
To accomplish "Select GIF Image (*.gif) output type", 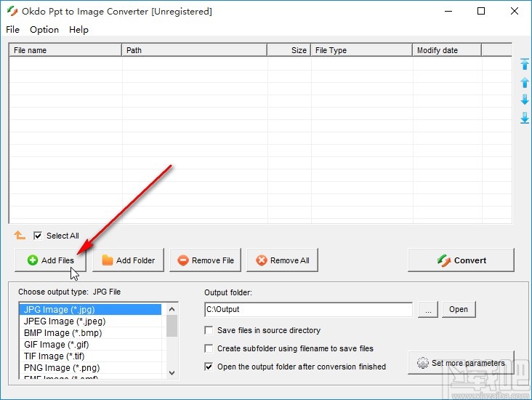I will [x=90, y=345].
